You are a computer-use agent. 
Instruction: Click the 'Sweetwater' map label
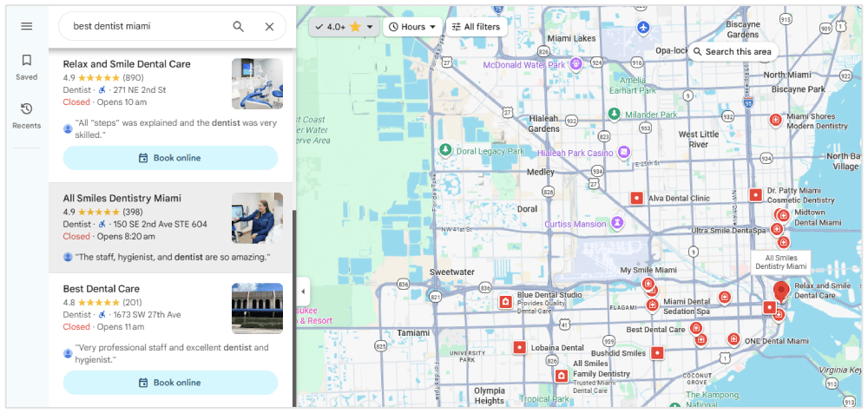452,272
